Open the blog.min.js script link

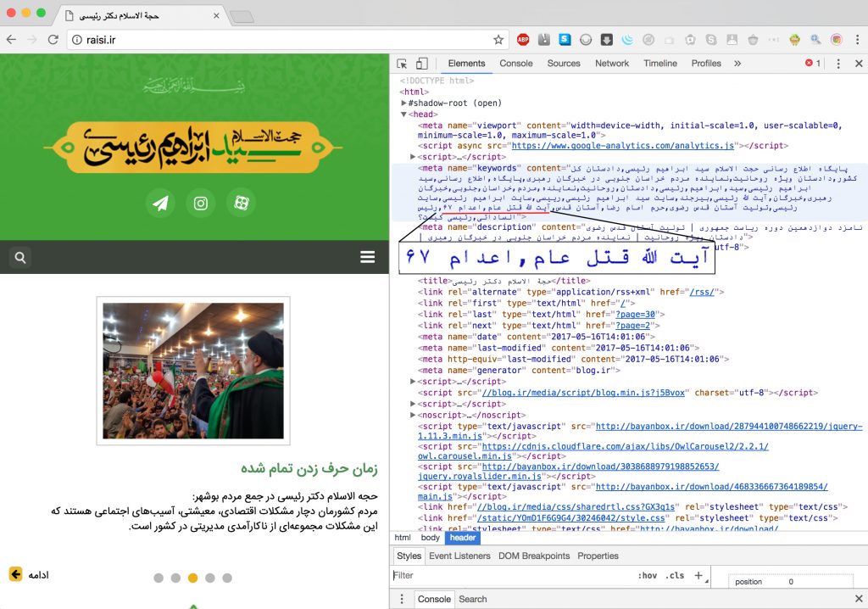(583, 393)
